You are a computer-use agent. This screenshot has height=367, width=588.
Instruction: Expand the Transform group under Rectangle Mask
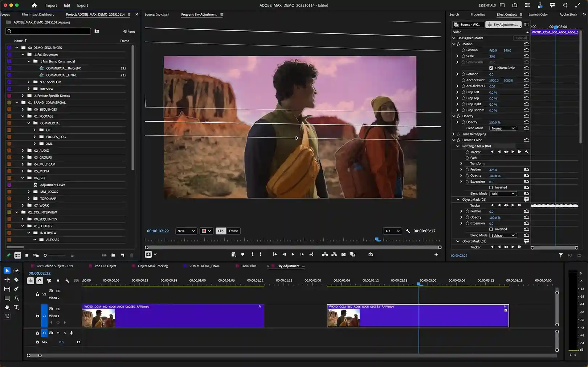click(x=461, y=163)
